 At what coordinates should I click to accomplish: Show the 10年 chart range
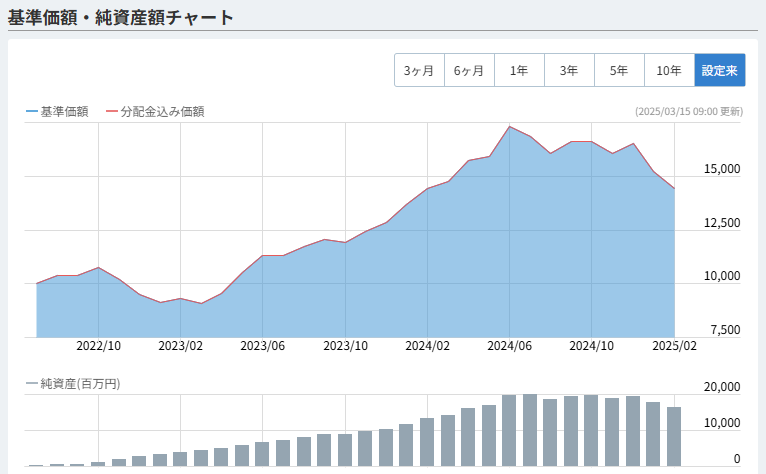coord(669,70)
